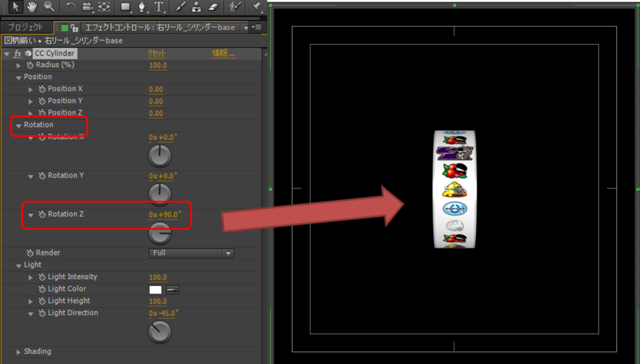640x364 pixels.
Task: Collapse the Light group
Action: (x=18, y=266)
